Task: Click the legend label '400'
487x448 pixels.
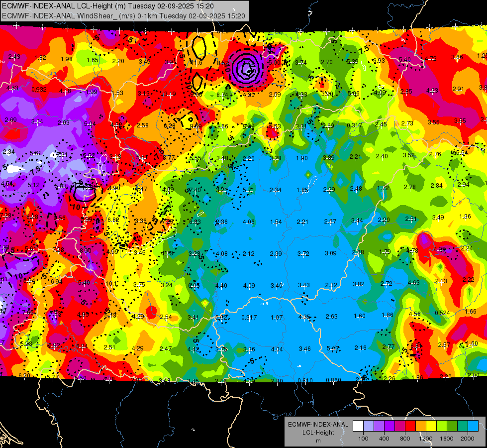Action: pos(384,439)
